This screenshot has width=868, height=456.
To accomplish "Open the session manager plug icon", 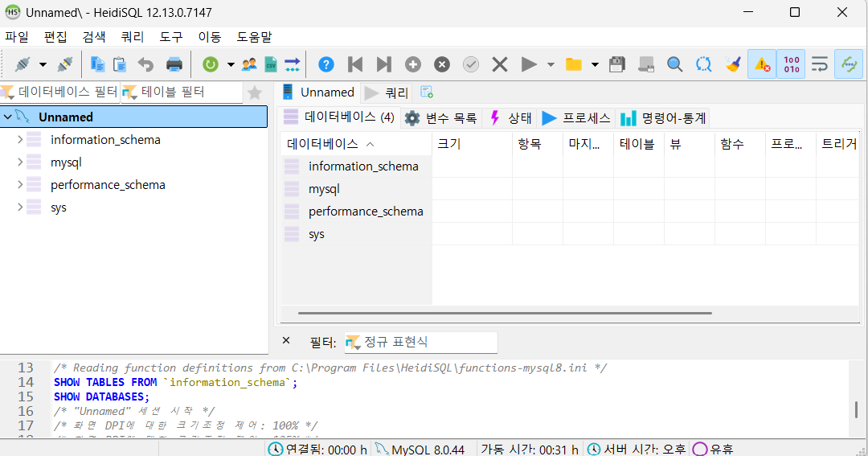I will (x=23, y=64).
